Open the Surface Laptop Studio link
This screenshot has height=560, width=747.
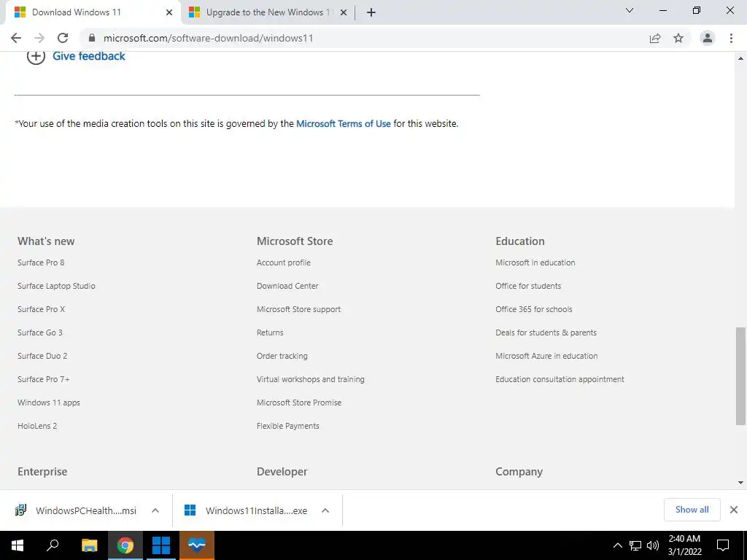56,286
